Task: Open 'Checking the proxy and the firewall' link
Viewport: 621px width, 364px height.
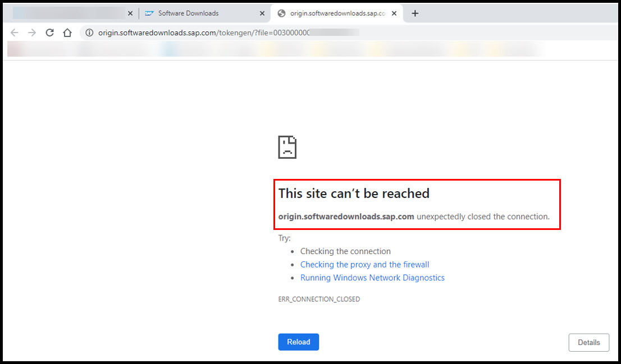Action: 364,265
